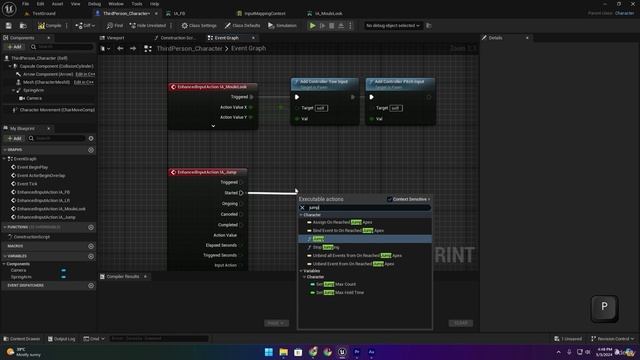Open the bookmarks dropdown left of back arrow
Screen dimensions: 640x360
(x=105, y=49)
